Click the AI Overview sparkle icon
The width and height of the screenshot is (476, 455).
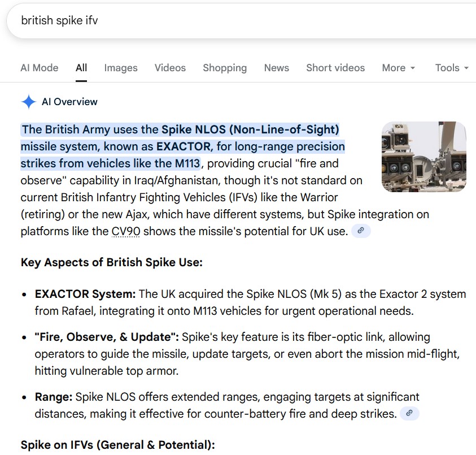click(x=28, y=102)
